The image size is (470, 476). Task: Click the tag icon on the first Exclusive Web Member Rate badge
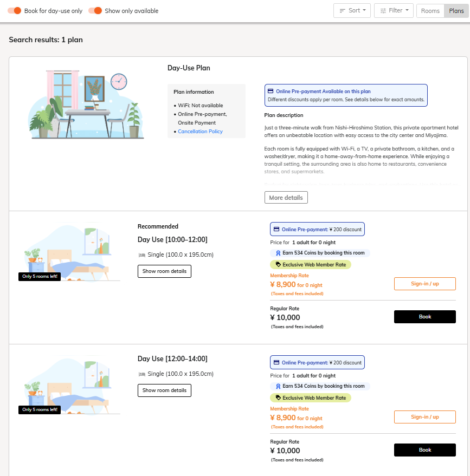tap(278, 265)
